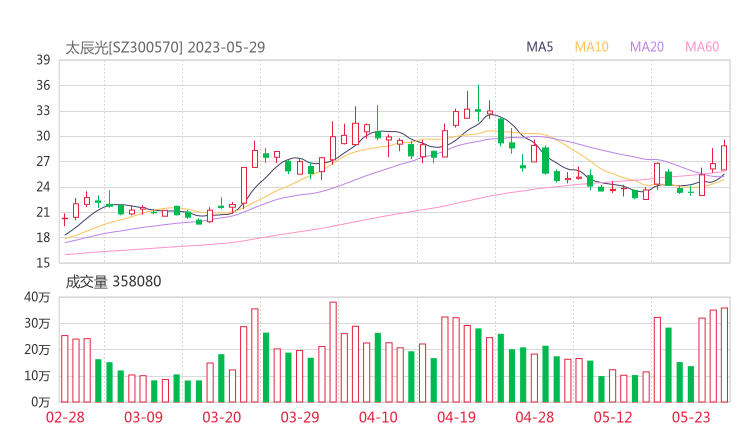Click the 18 price axis label

click(43, 237)
